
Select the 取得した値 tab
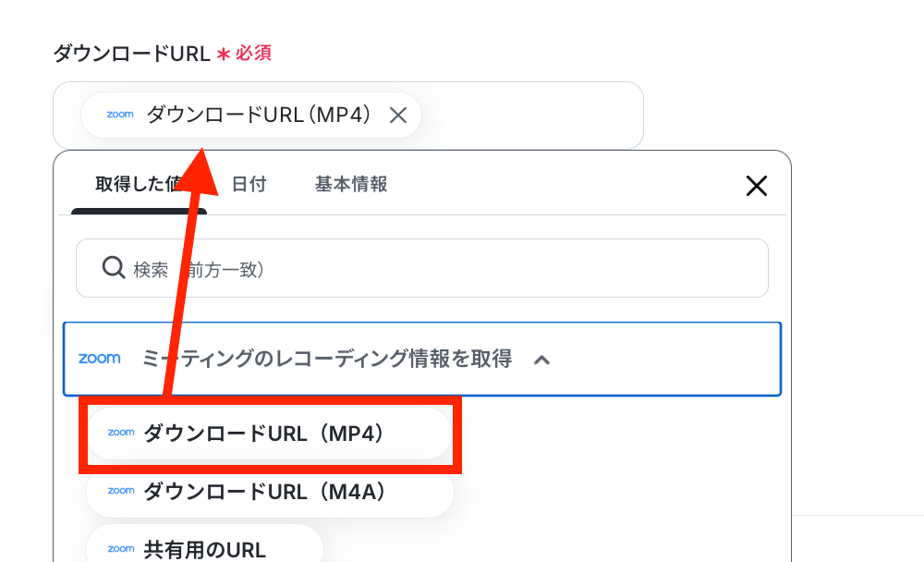click(140, 185)
